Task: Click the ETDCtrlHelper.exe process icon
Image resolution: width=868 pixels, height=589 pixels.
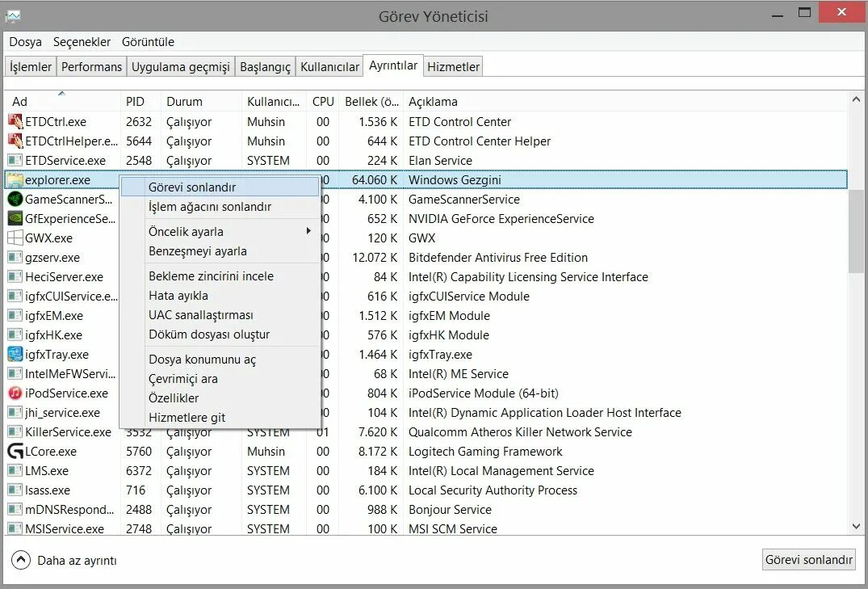Action: tap(15, 141)
